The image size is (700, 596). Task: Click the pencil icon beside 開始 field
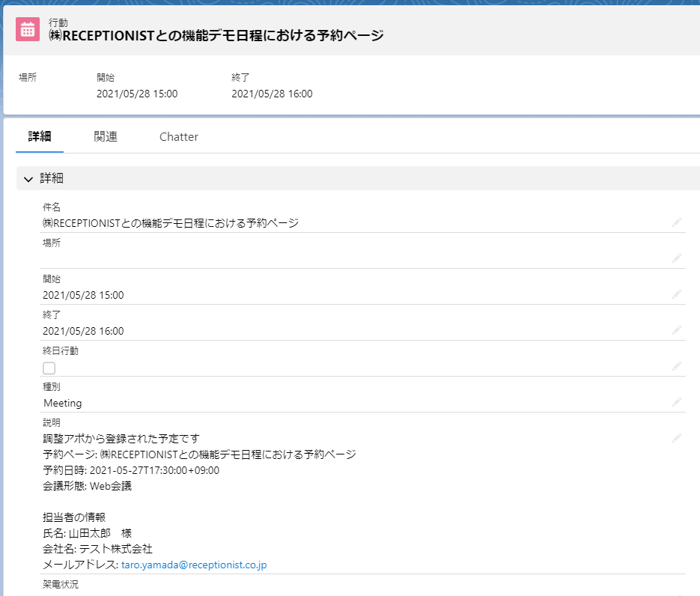pyautogui.click(x=676, y=294)
